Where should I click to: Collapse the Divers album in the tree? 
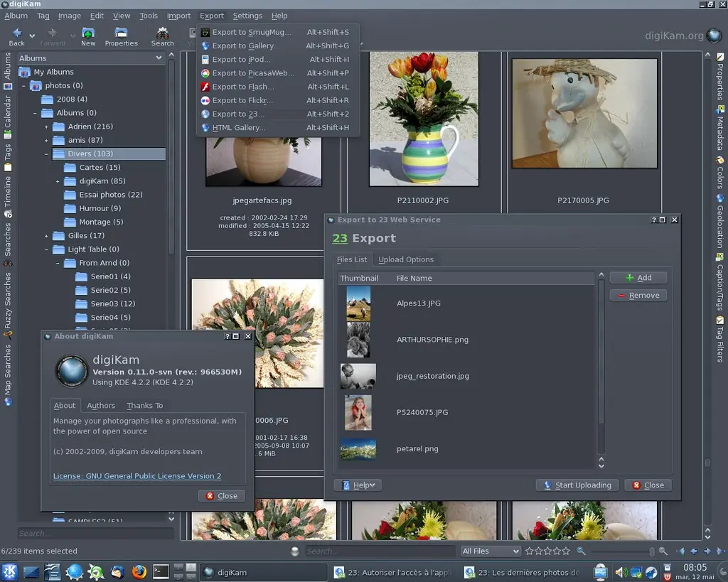pos(45,153)
